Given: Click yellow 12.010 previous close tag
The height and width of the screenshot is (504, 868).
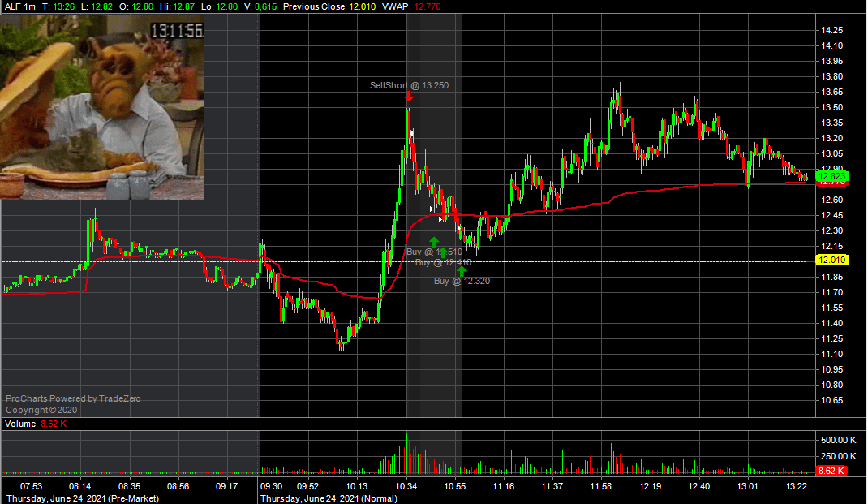Looking at the screenshot, I should [x=832, y=260].
